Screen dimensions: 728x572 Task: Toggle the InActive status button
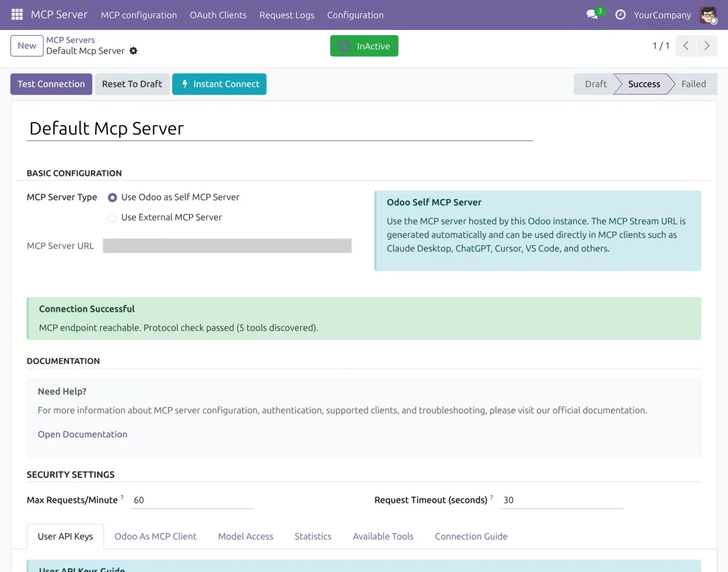[x=364, y=46]
